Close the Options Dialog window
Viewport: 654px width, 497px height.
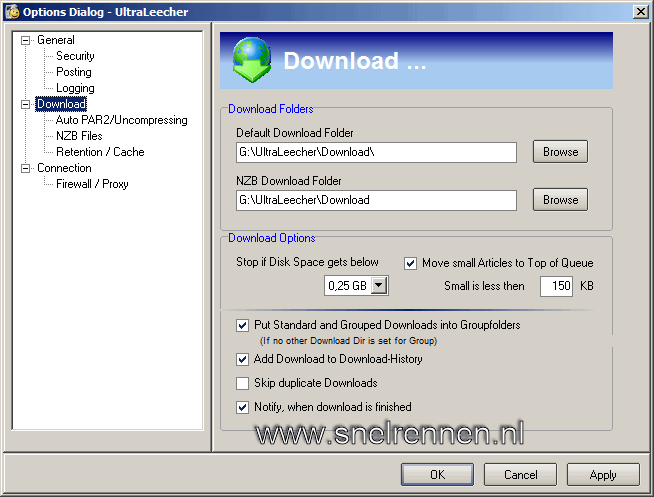point(640,12)
